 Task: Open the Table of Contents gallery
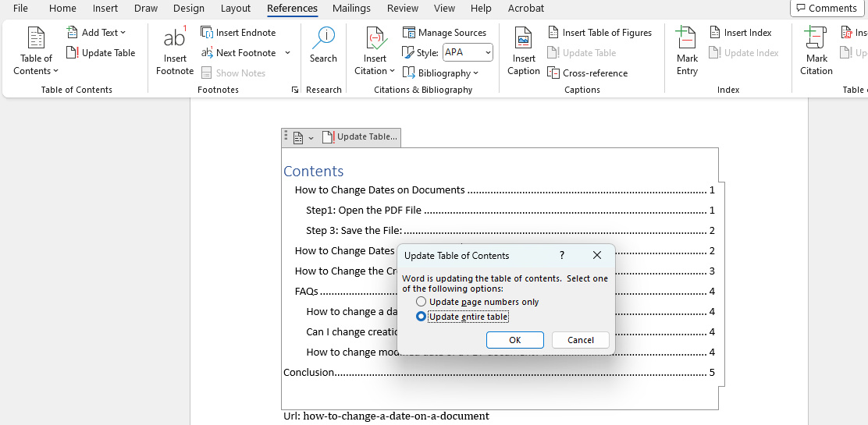(36, 51)
